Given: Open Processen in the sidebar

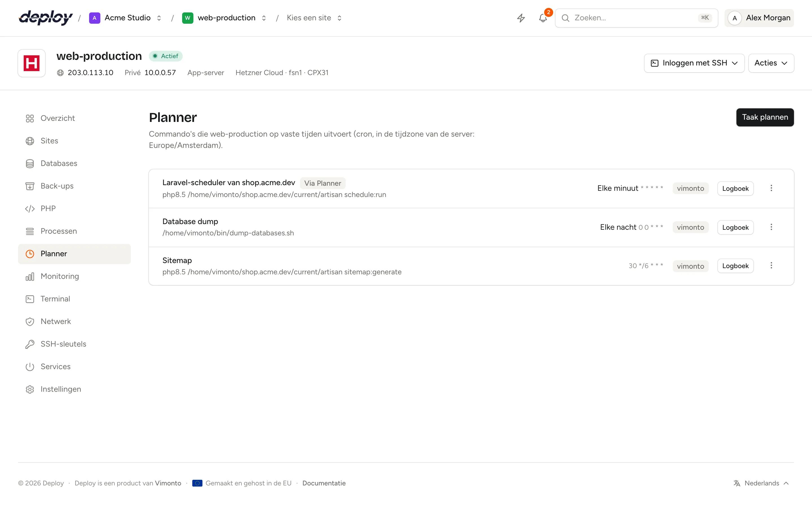Looking at the screenshot, I should tap(74, 231).
